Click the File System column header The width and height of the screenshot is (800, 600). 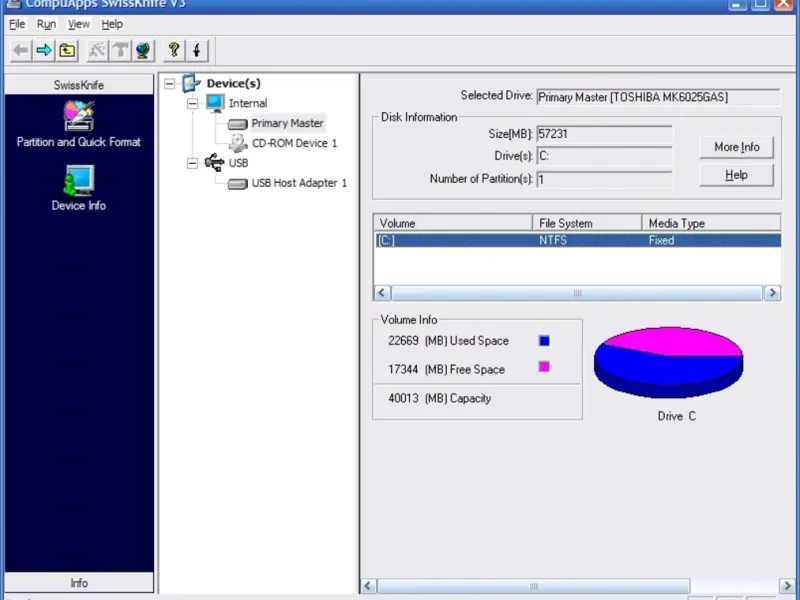click(587, 223)
